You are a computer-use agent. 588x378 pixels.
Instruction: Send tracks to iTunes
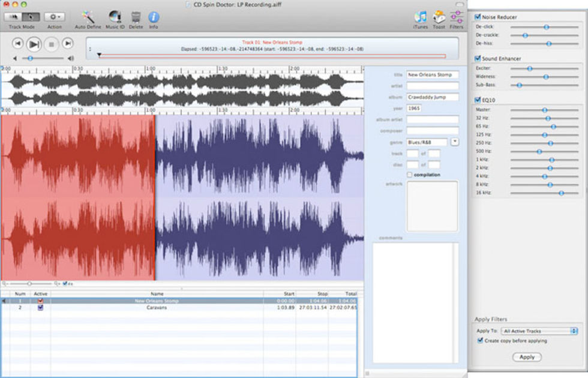pyautogui.click(x=421, y=16)
